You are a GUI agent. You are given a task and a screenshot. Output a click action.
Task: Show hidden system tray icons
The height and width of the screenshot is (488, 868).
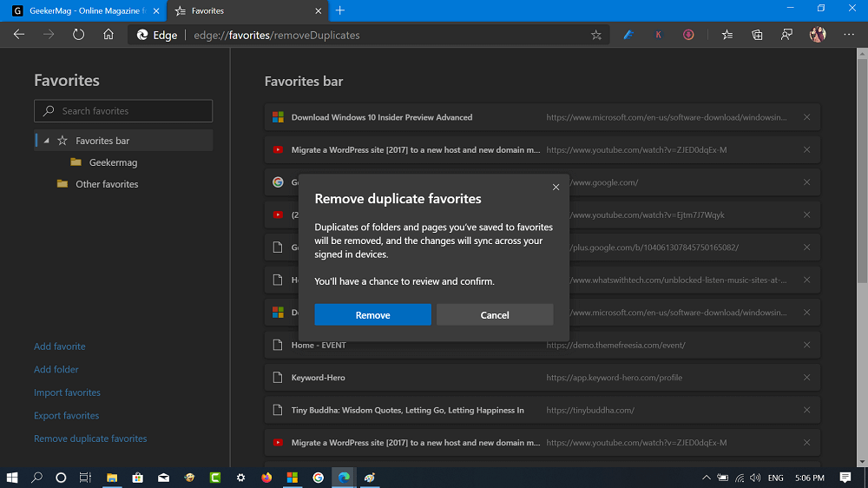point(707,478)
